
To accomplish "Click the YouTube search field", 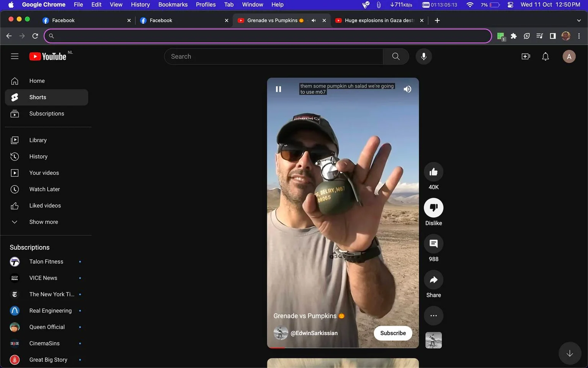I will [x=274, y=56].
